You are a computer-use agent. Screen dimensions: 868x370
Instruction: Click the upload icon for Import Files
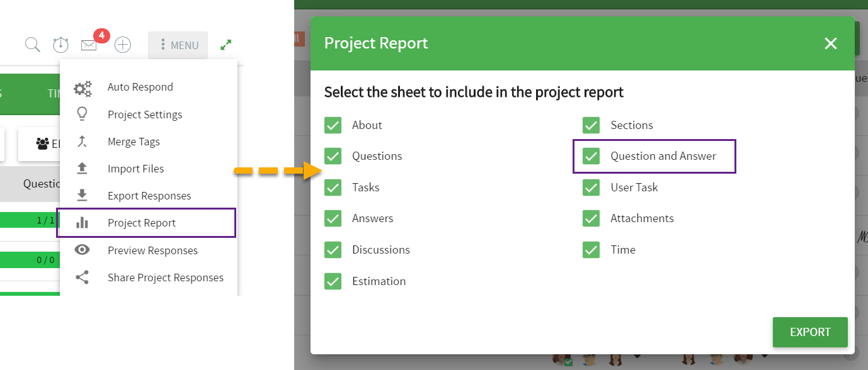pyautogui.click(x=82, y=169)
